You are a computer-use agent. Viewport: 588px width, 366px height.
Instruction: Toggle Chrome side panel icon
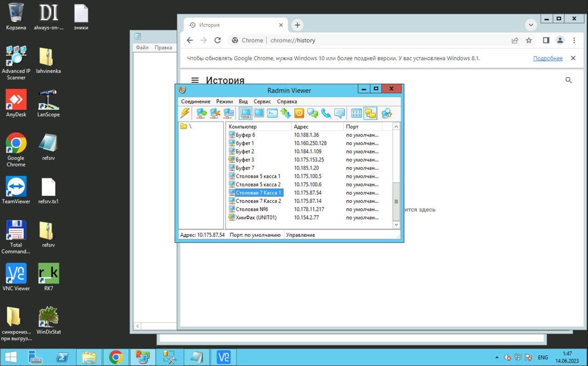[x=546, y=40]
